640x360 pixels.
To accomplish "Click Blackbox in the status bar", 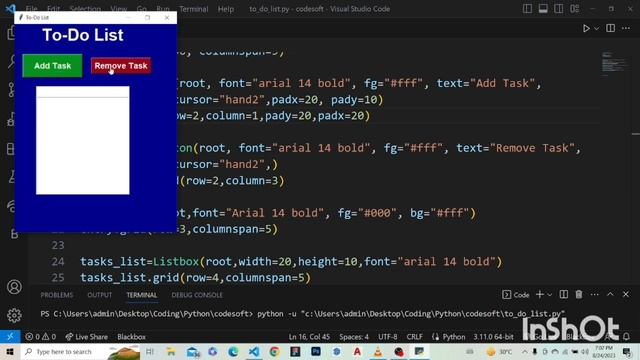I will point(131,337).
